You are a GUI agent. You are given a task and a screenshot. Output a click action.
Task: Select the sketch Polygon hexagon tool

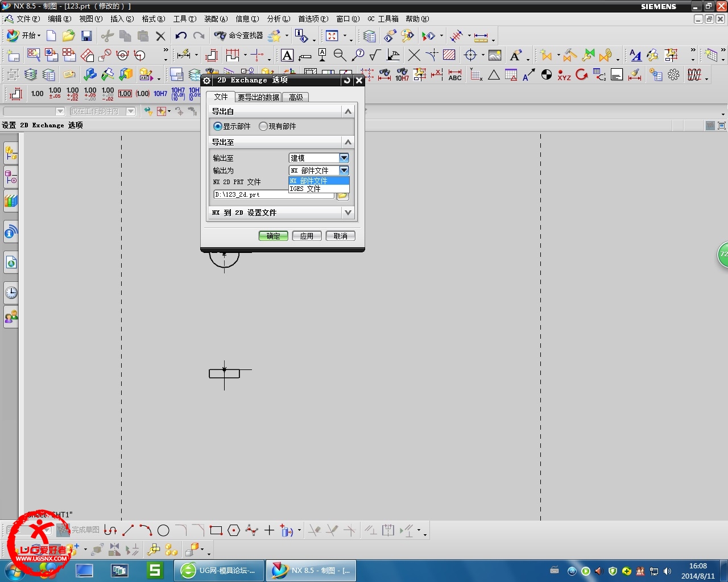pos(234,530)
